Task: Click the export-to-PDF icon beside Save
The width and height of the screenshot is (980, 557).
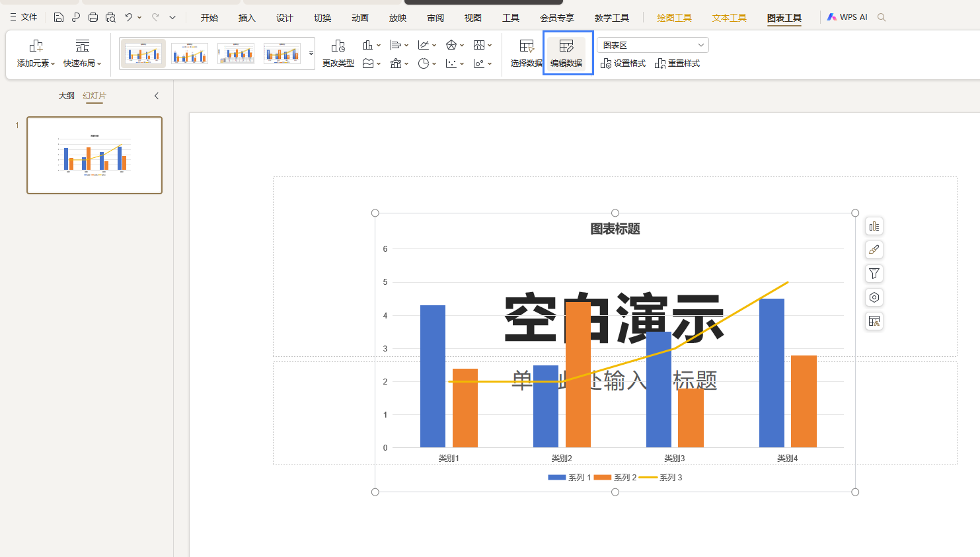Action: click(76, 17)
